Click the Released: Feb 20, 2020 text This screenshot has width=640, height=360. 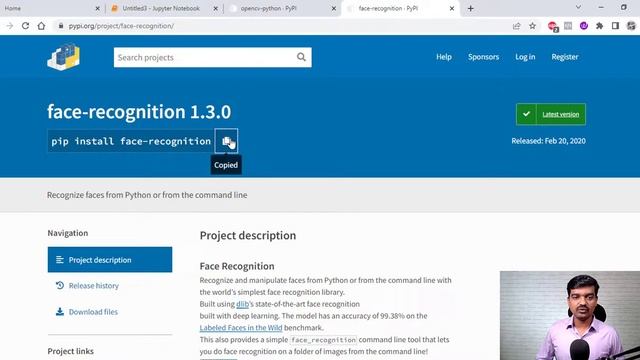548,141
